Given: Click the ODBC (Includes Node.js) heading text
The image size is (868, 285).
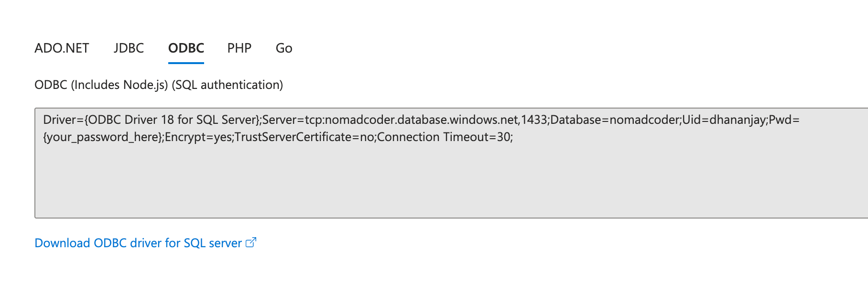Looking at the screenshot, I should coord(101,85).
